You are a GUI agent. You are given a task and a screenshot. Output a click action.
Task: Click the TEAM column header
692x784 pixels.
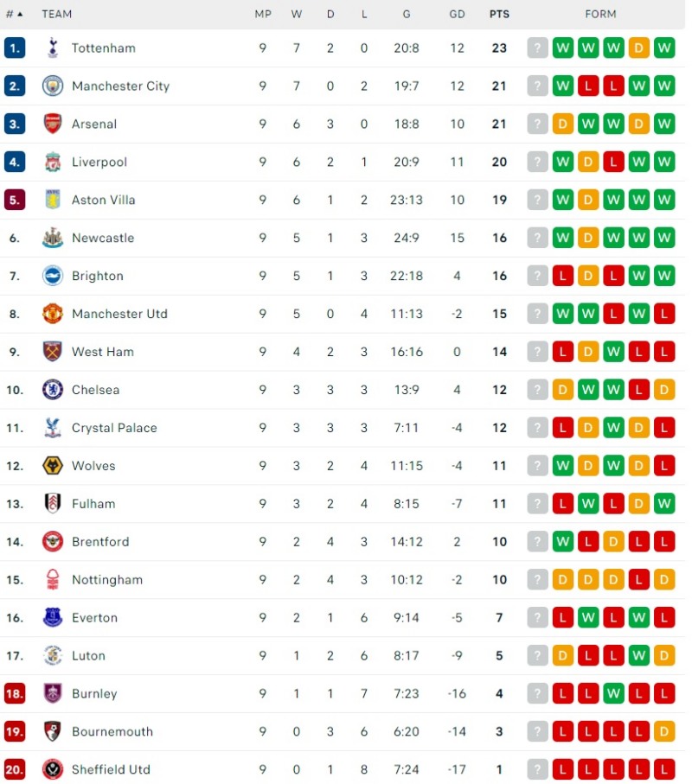pos(57,14)
